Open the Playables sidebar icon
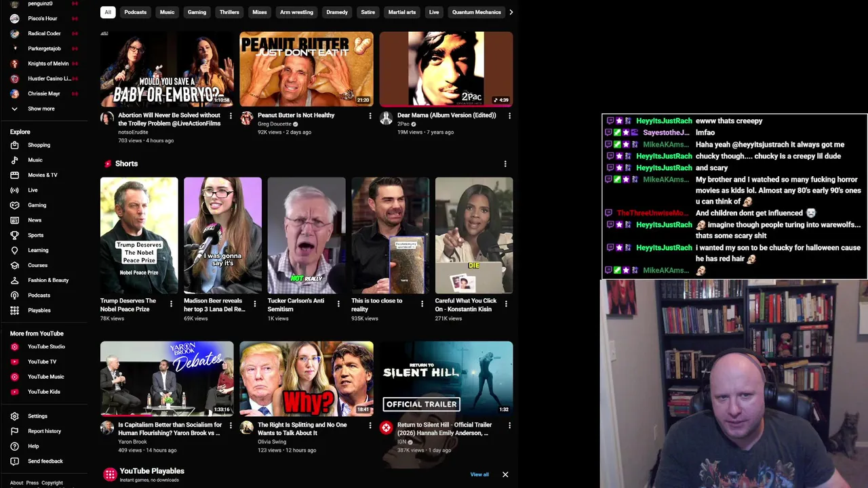This screenshot has height=488, width=868. 14,310
